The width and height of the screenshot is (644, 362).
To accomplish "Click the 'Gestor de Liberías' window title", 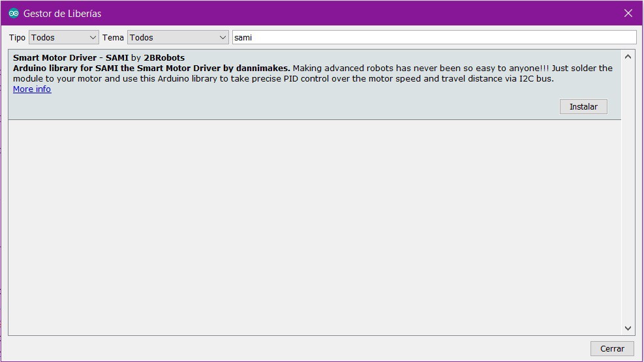I will click(62, 14).
